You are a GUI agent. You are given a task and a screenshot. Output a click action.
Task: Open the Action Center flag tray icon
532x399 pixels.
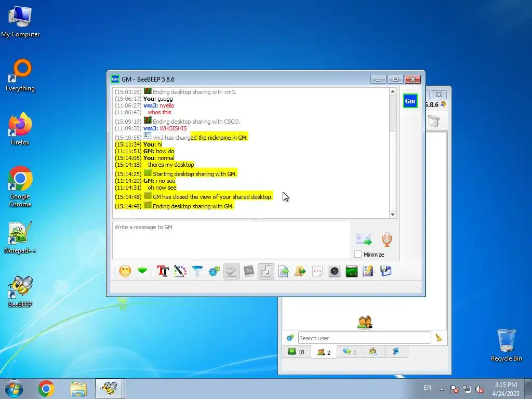click(454, 389)
